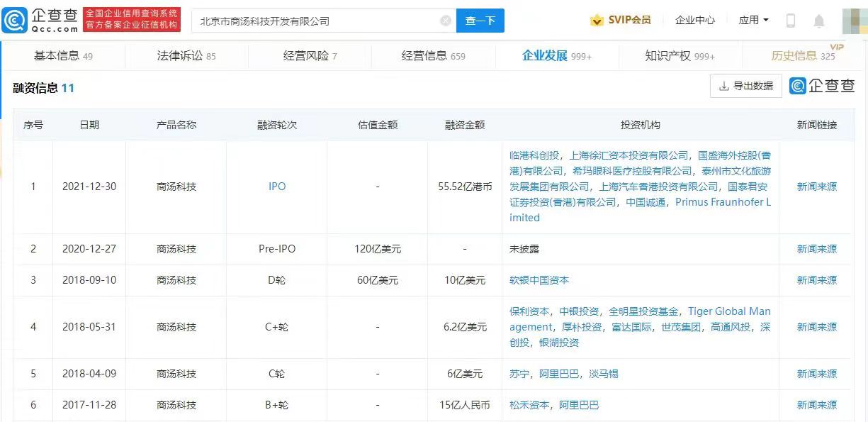Open investor 世茂集团 link
This screenshot has width=868, height=422.
pyautogui.click(x=681, y=327)
